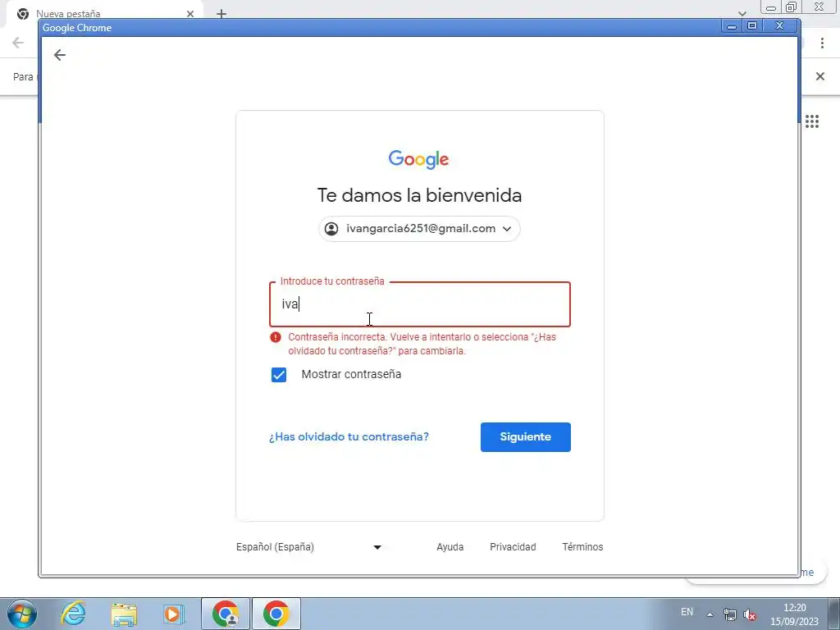
Task: Dismiss the background info bar with its X
Action: click(820, 76)
